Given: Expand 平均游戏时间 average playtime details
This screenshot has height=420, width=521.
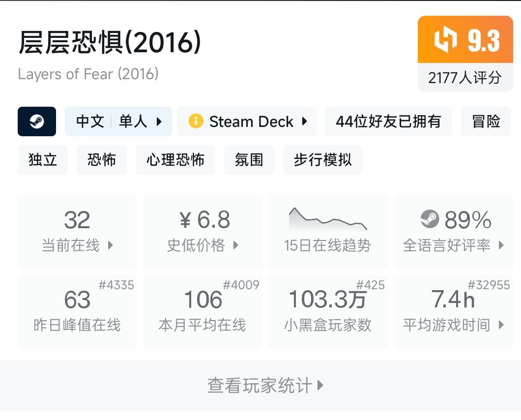Looking at the screenshot, I should tap(501, 325).
